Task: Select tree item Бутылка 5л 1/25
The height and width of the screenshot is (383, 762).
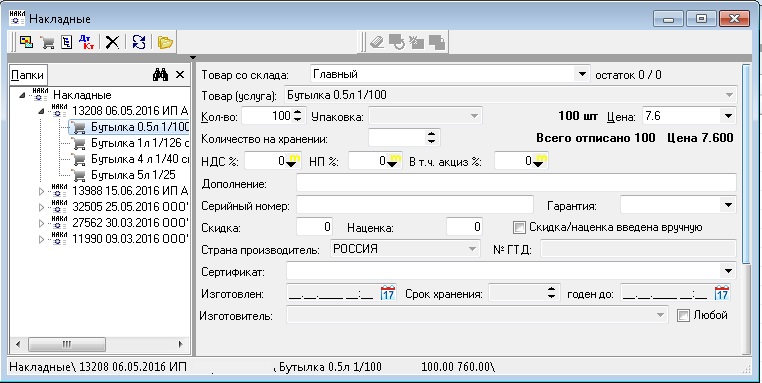Action: tap(133, 175)
